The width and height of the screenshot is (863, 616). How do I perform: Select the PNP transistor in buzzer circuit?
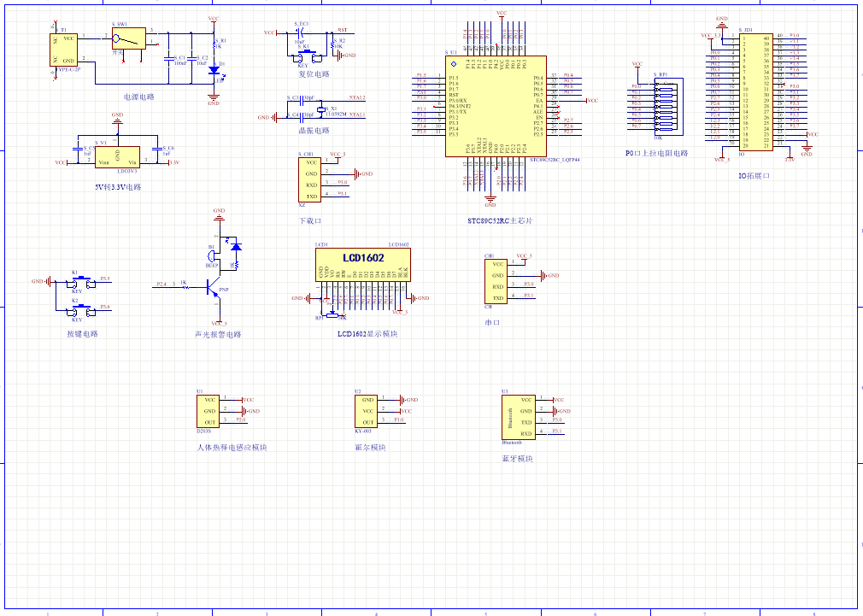pyautogui.click(x=211, y=288)
